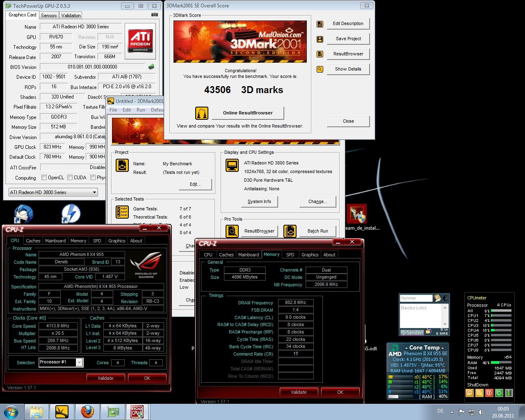The width and height of the screenshot is (525, 420).
Task: Open the File menu in 3DMark2001
Action: 113,110
